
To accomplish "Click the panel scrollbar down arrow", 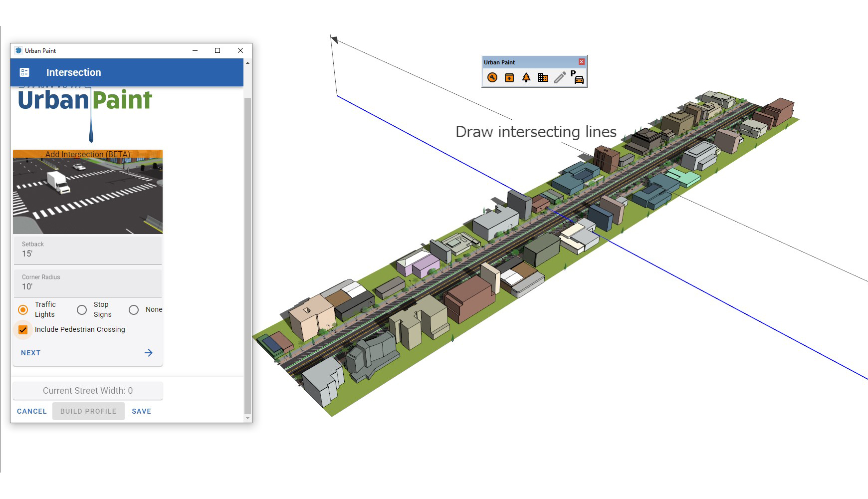I will 247,418.
